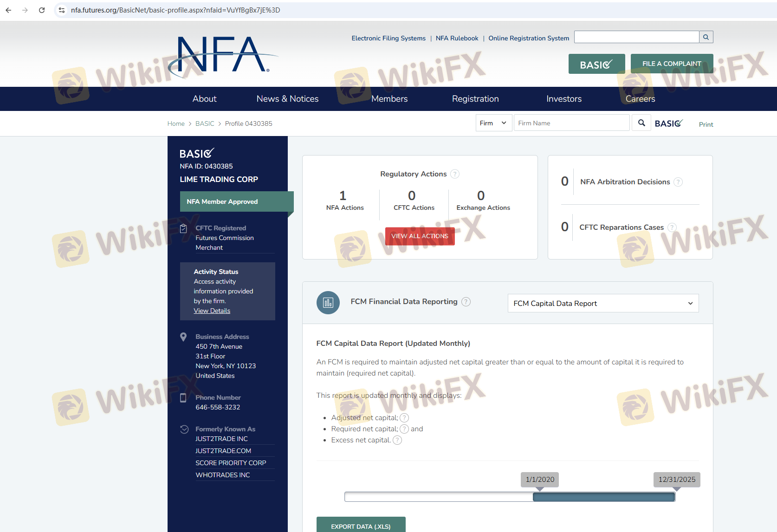The width and height of the screenshot is (777, 532).
Task: Open the View Details activity link
Action: coord(212,311)
